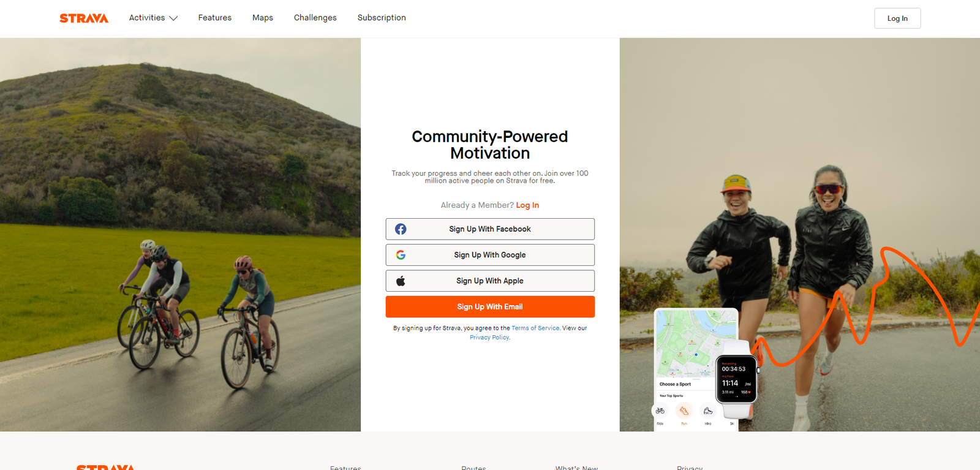Screen dimensions: 980x470
Task: Go to Maps in the navigation bar
Action: click(263, 18)
